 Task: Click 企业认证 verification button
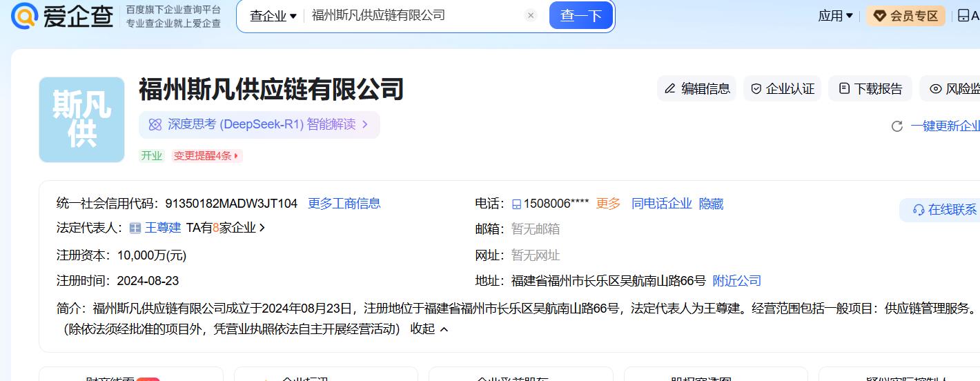[783, 89]
